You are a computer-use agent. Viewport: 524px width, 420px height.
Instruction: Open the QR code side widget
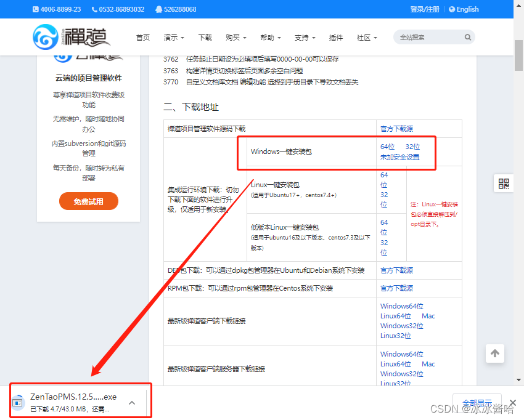click(x=503, y=184)
